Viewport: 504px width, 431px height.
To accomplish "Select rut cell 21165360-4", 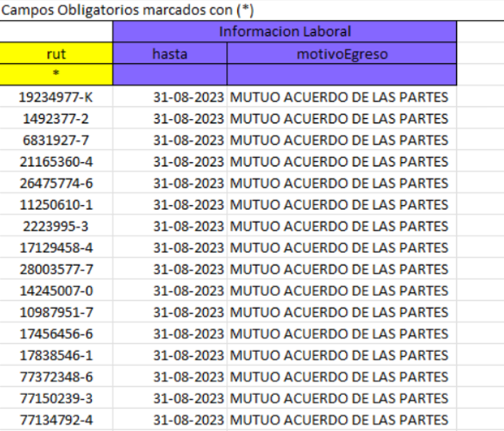I will [56, 161].
